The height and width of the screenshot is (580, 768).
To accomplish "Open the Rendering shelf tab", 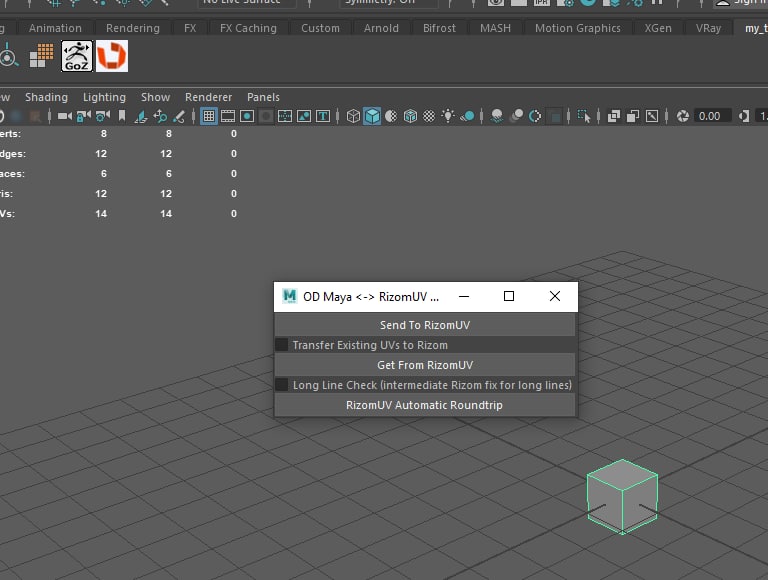I will point(133,28).
